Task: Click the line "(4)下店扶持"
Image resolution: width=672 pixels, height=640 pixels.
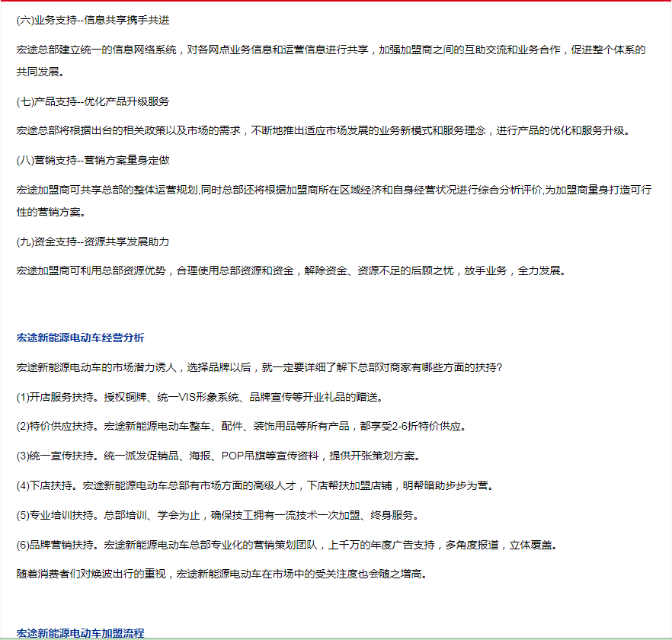Action: (x=256, y=485)
